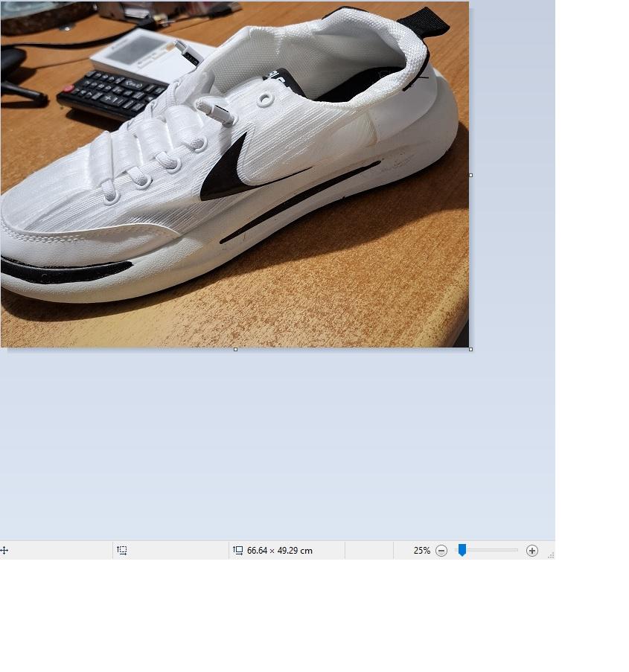Click the zoom in plus button
Viewport: 629px width, 672px height.
[531, 551]
